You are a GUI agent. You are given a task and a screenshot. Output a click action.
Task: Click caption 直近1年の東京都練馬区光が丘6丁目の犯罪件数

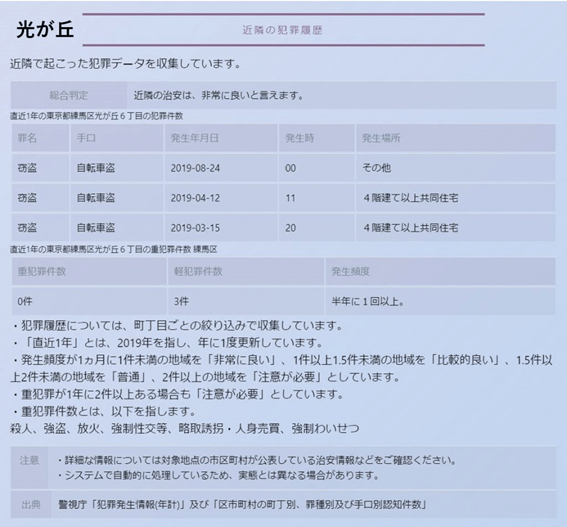pyautogui.click(x=97, y=116)
